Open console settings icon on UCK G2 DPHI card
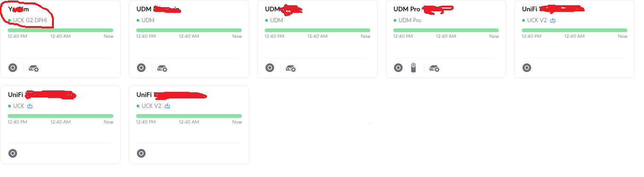644x177 pixels. (x=34, y=68)
